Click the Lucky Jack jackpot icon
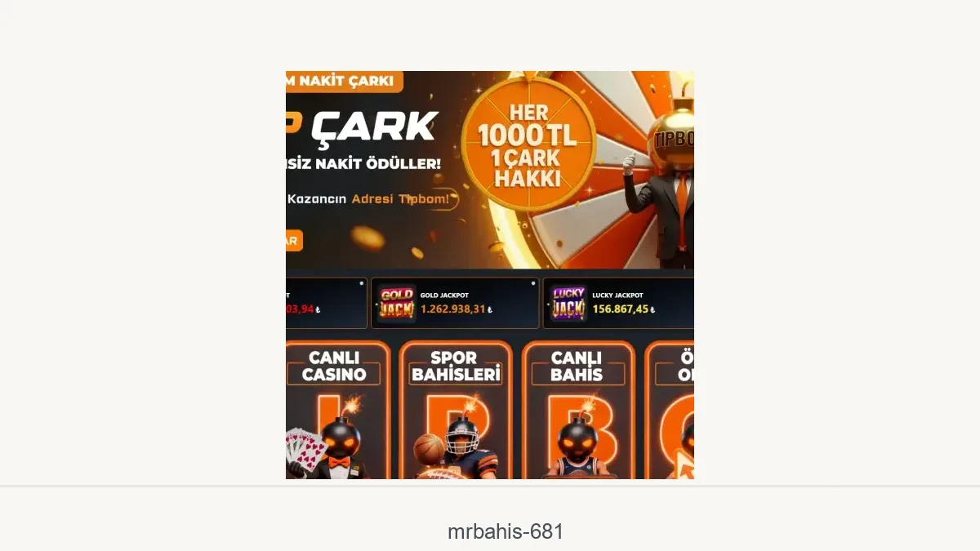Image resolution: width=980 pixels, height=551 pixels. [x=568, y=303]
